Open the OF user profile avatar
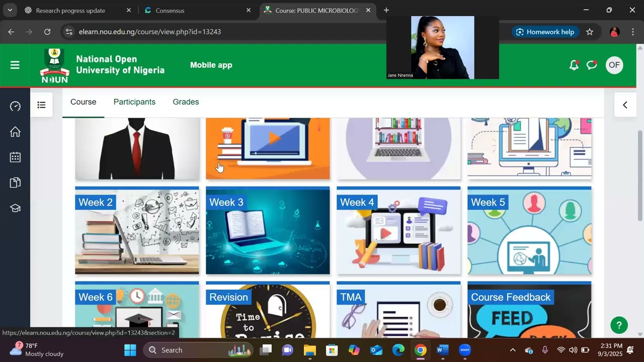The image size is (644, 362). click(x=614, y=65)
